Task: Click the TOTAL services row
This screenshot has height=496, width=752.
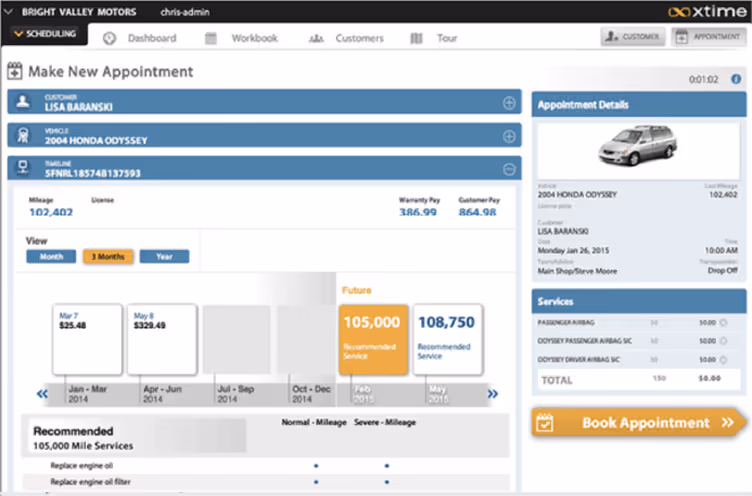Action: [x=638, y=380]
